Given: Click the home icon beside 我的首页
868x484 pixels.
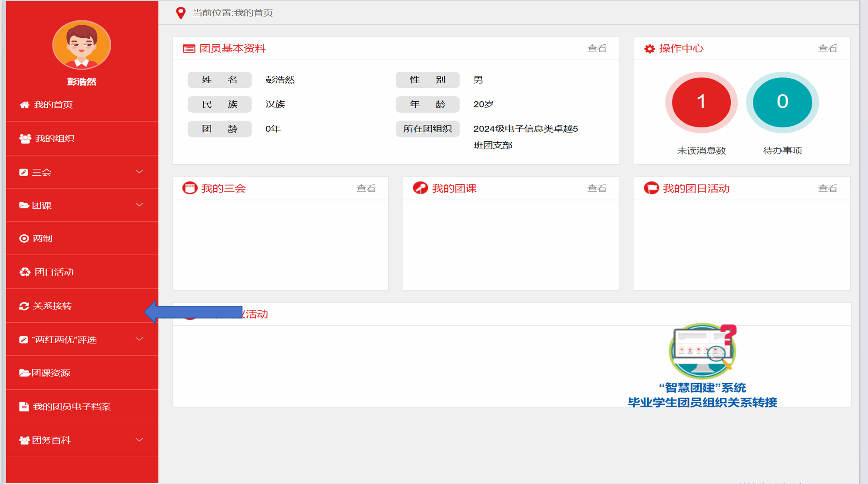Looking at the screenshot, I should [24, 105].
